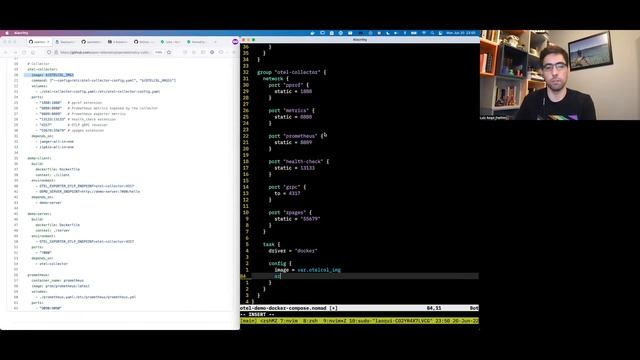The image size is (640, 360).
Task: Click '- jaeger-all-in-one' line on GitHub
Action: pos(55,142)
